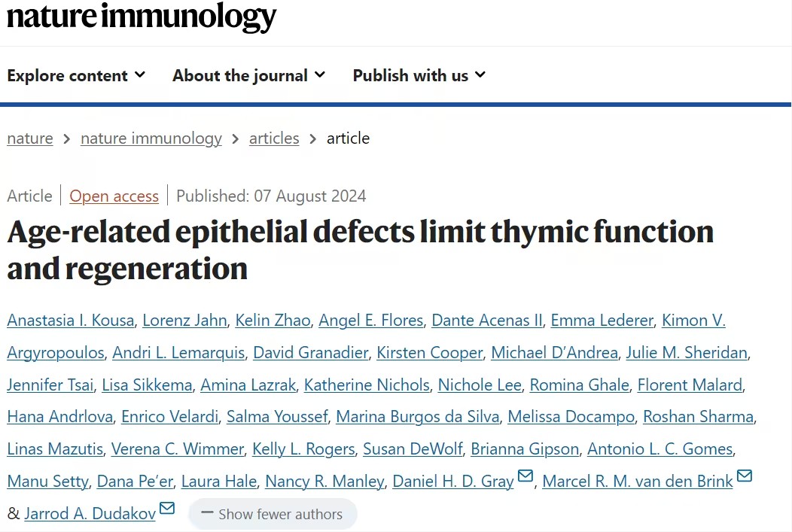Collapse list with Show fewer authors

pyautogui.click(x=273, y=515)
